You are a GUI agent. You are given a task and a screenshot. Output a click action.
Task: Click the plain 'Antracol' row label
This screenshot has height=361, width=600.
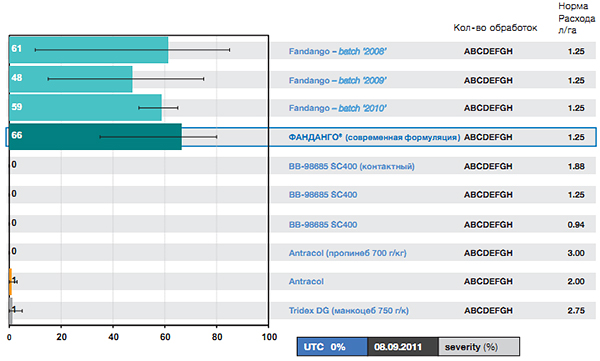pyautogui.click(x=306, y=281)
